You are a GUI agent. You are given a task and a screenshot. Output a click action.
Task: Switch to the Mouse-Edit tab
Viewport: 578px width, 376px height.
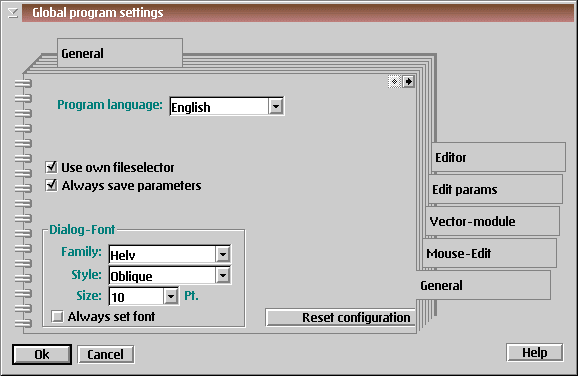point(490,253)
